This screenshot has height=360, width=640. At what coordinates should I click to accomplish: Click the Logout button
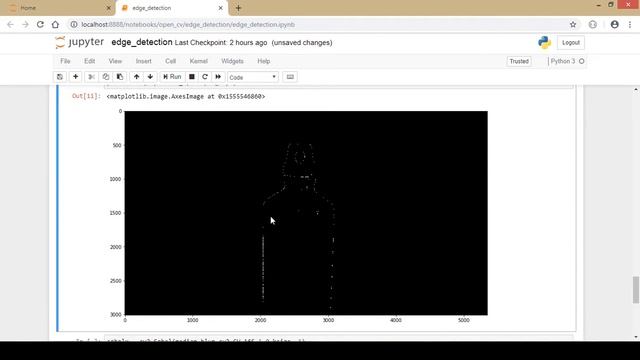coord(570,42)
